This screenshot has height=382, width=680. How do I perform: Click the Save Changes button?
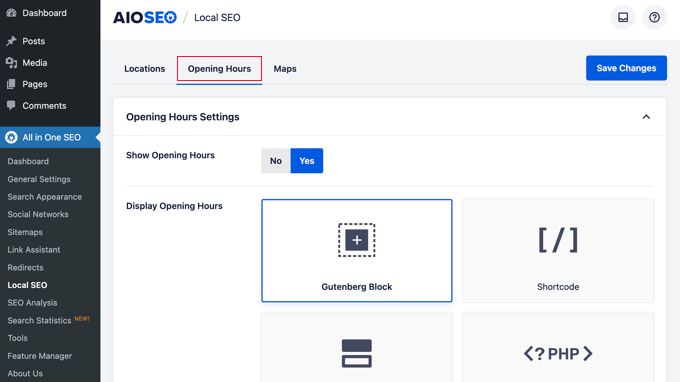pos(626,68)
